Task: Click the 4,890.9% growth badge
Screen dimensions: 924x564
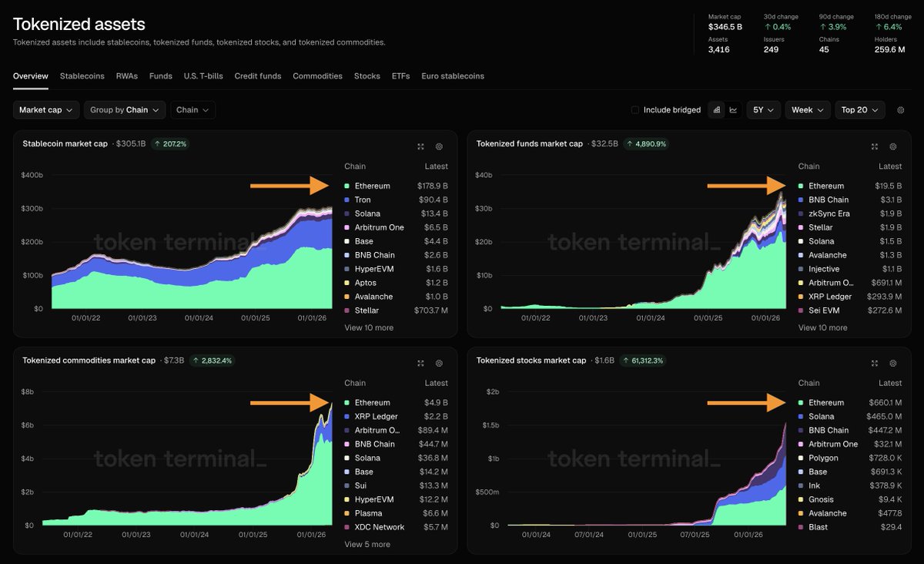Action: 646,143
